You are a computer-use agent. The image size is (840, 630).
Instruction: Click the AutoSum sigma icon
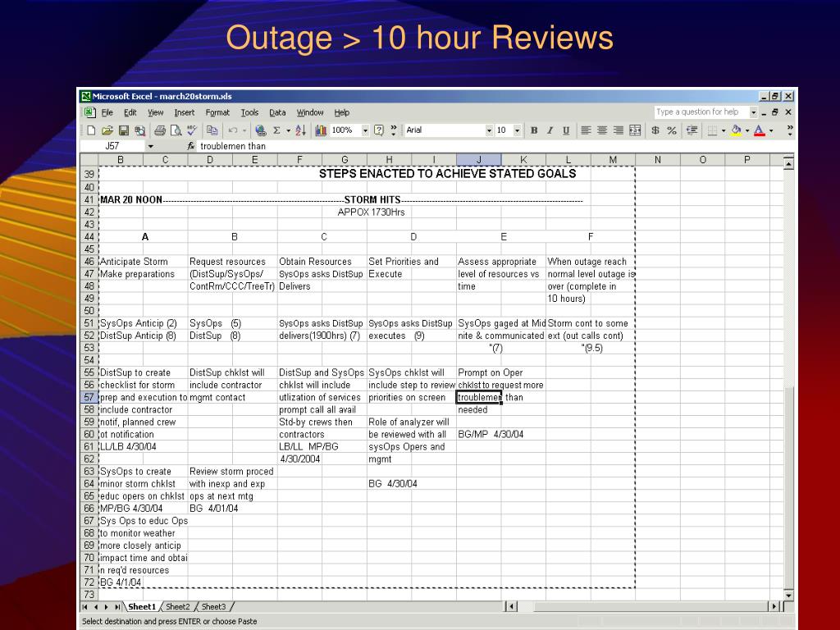(277, 130)
